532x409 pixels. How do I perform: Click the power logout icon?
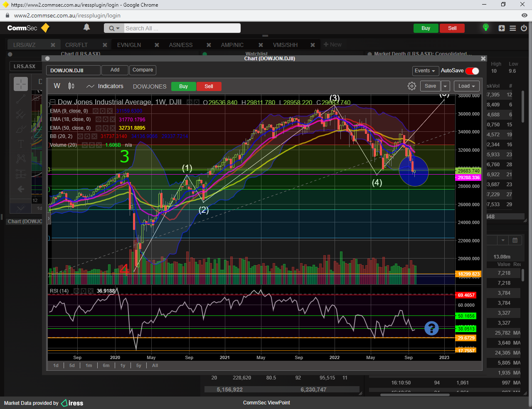coord(524,28)
